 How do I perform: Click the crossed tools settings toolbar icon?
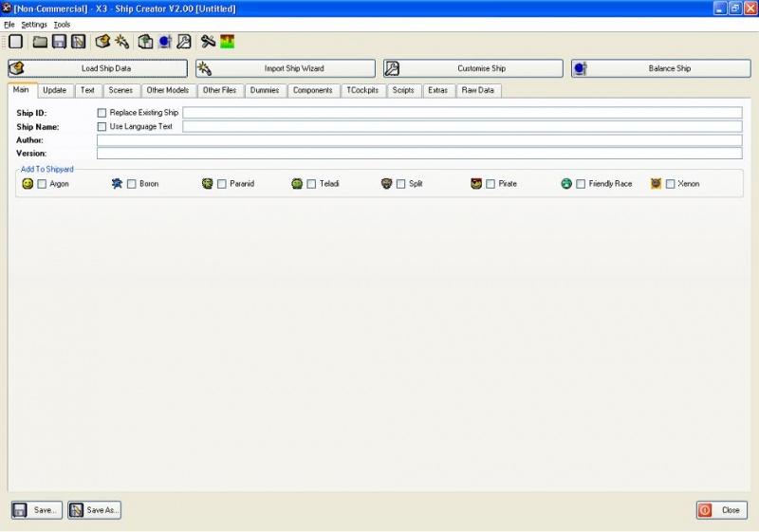(208, 42)
